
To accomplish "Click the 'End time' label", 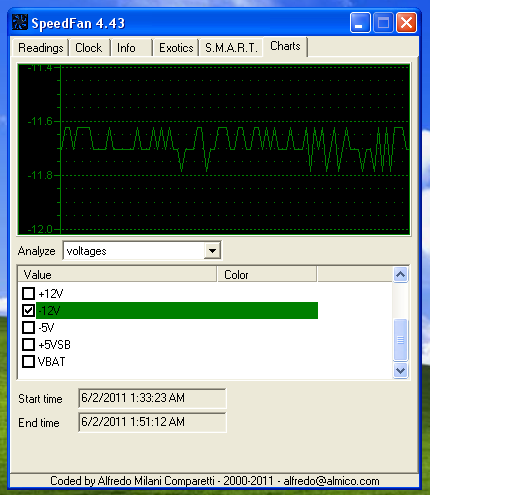I will pos(39,423).
